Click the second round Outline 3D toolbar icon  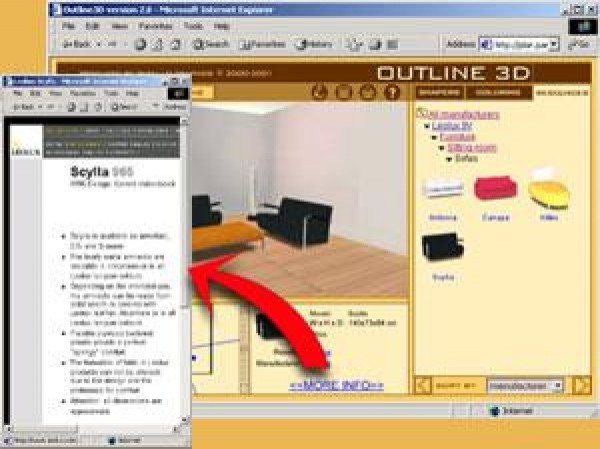343,92
